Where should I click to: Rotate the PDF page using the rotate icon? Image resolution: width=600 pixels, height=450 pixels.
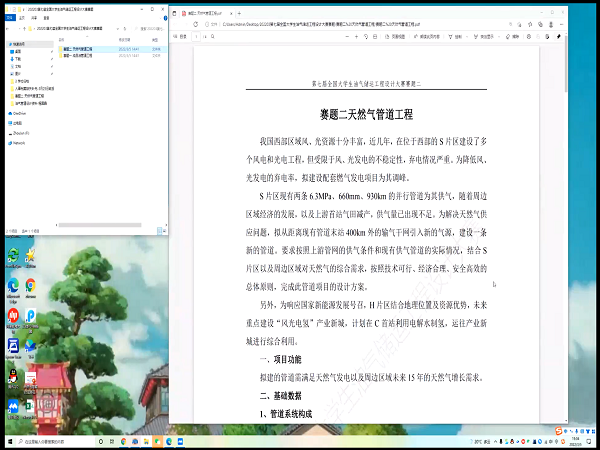click(x=366, y=37)
